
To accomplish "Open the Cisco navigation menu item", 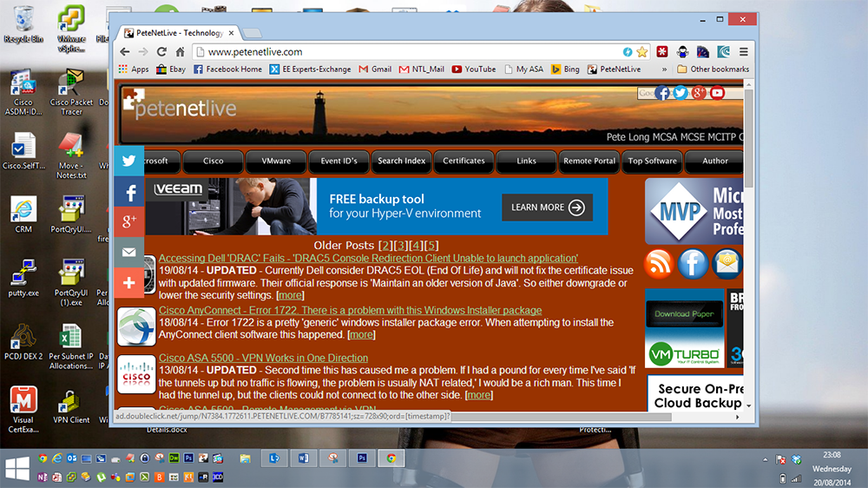I will point(214,162).
